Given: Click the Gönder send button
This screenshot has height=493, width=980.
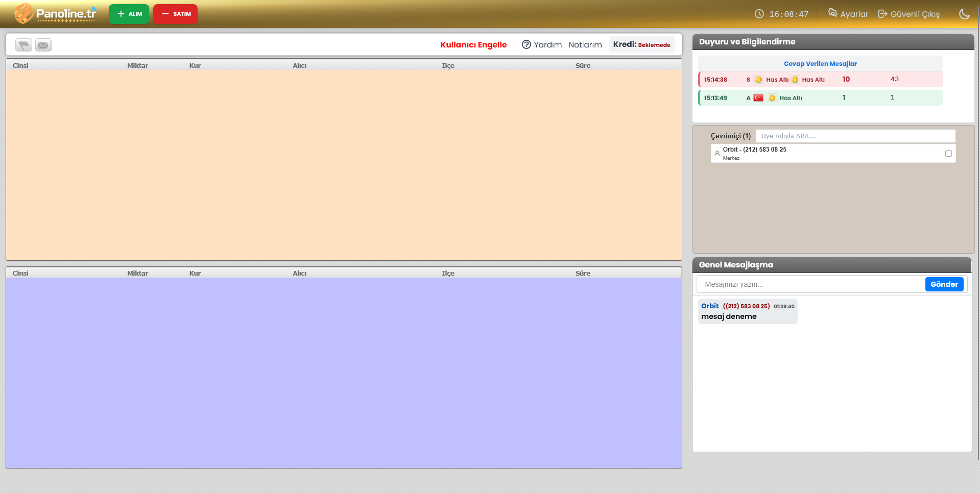Looking at the screenshot, I should [x=944, y=284].
